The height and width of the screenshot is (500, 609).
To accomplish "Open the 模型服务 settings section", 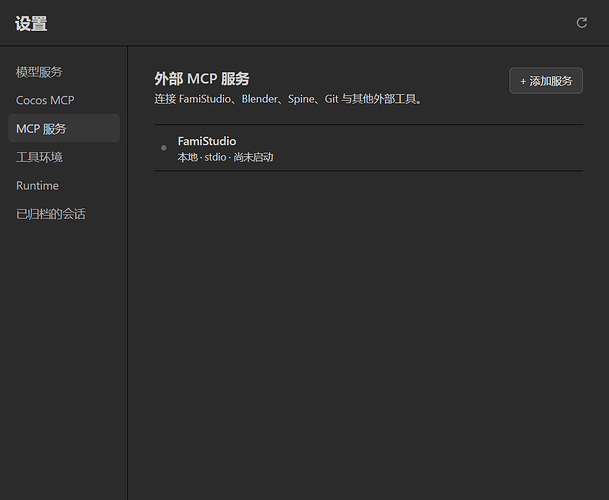I will pyautogui.click(x=64, y=72).
